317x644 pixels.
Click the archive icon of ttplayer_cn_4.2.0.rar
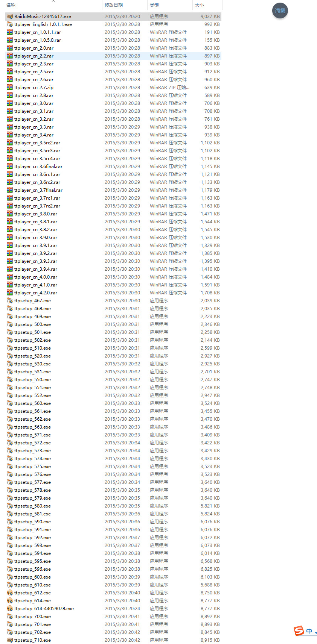[10, 293]
